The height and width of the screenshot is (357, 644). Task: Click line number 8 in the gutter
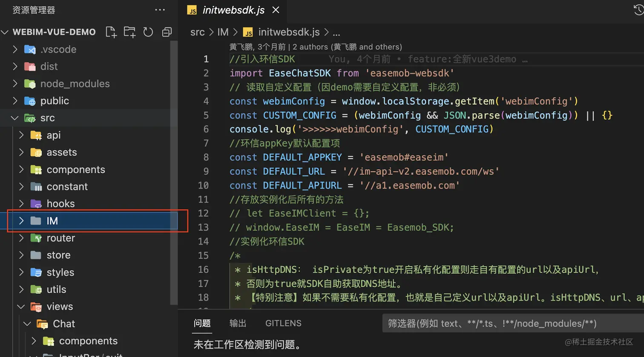(206, 157)
